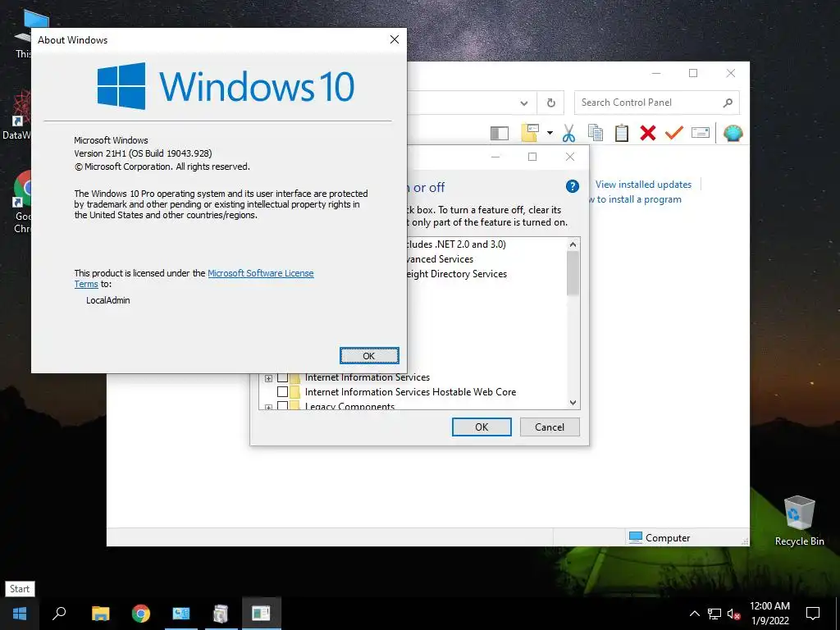Open the Recycle Bin desktop icon
Image resolution: width=840 pixels, height=630 pixels.
799,521
